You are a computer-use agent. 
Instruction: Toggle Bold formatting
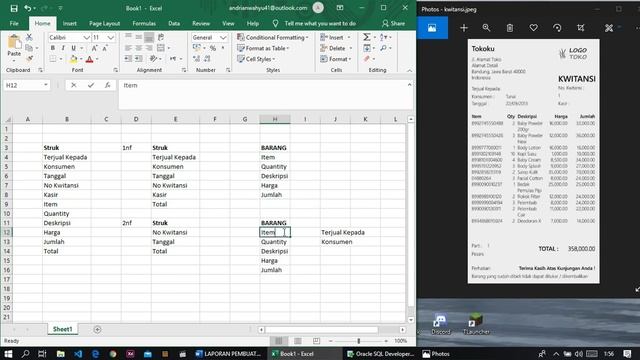[53, 48]
